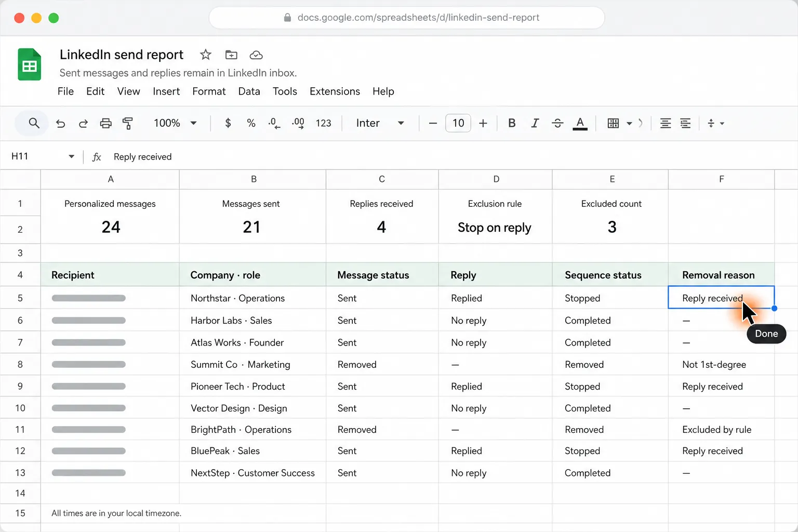Activate the paint format tool
Image resolution: width=798 pixels, height=532 pixels.
click(128, 123)
